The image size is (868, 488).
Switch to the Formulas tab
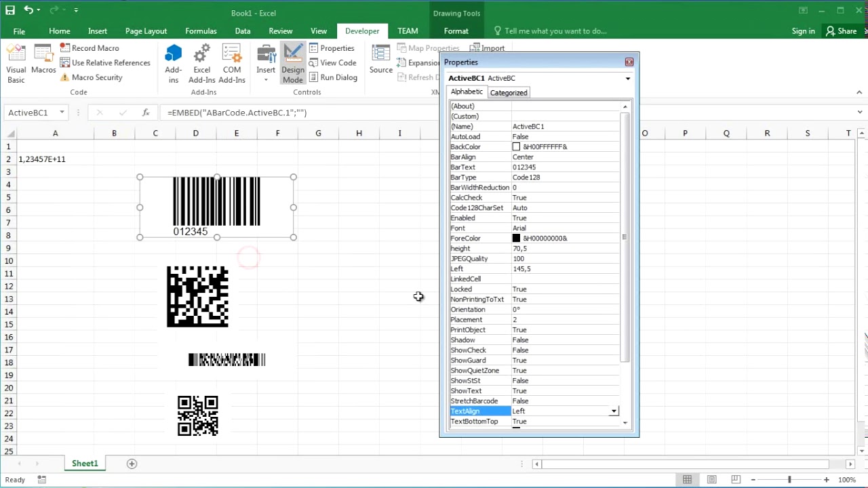(201, 31)
